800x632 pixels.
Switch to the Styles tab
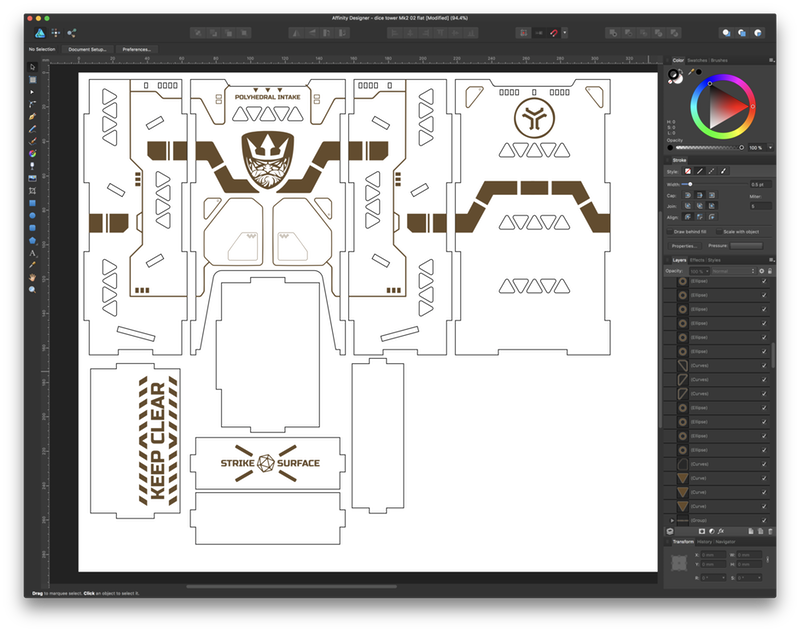[714, 260]
